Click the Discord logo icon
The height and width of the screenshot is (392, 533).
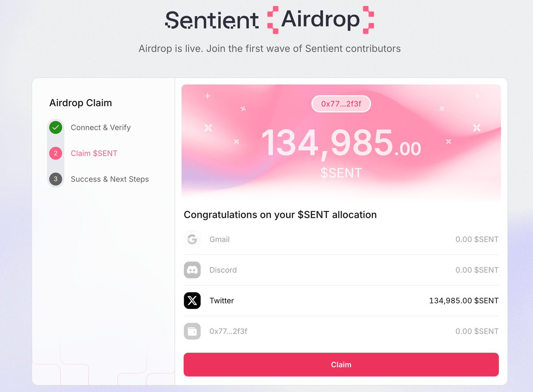click(192, 270)
